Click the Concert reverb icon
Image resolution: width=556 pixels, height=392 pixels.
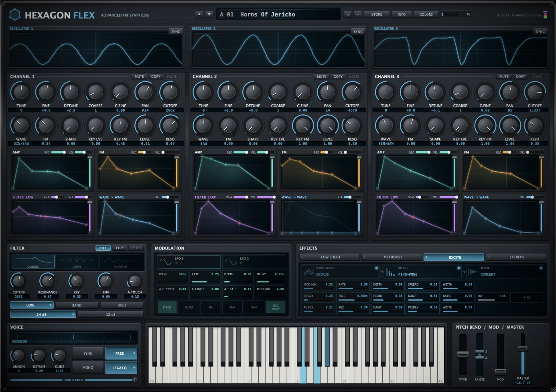pyautogui.click(x=473, y=272)
